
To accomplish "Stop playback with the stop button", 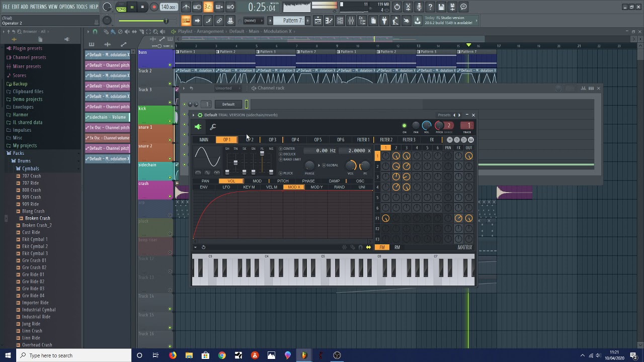I will point(143,7).
